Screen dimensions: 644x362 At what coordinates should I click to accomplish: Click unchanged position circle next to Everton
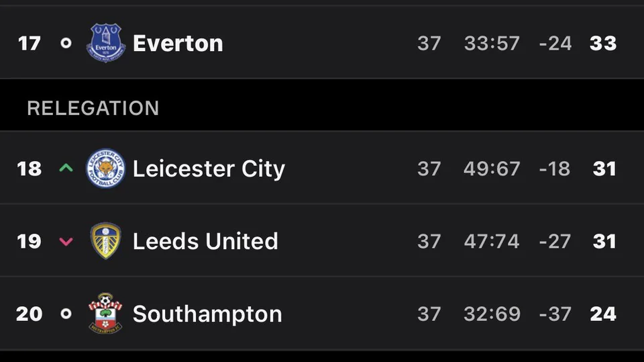(x=66, y=43)
